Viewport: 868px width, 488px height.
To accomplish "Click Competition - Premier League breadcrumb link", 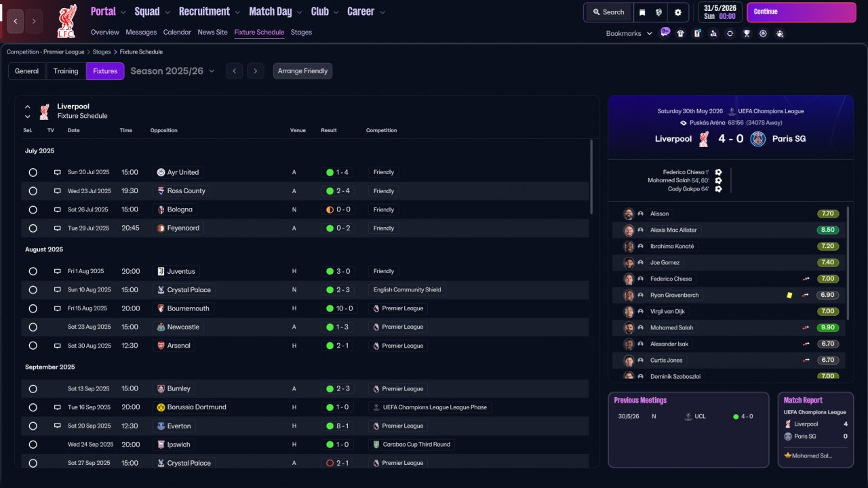I will [x=47, y=52].
